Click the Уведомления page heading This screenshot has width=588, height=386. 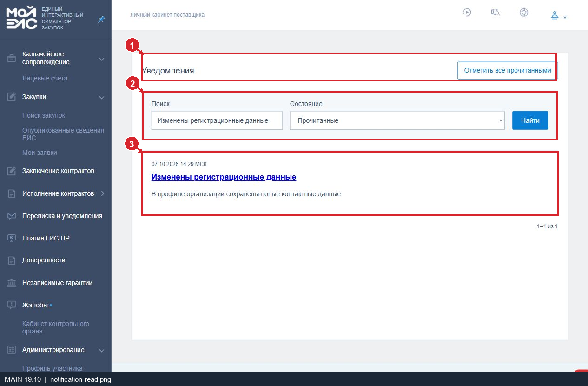coord(168,71)
